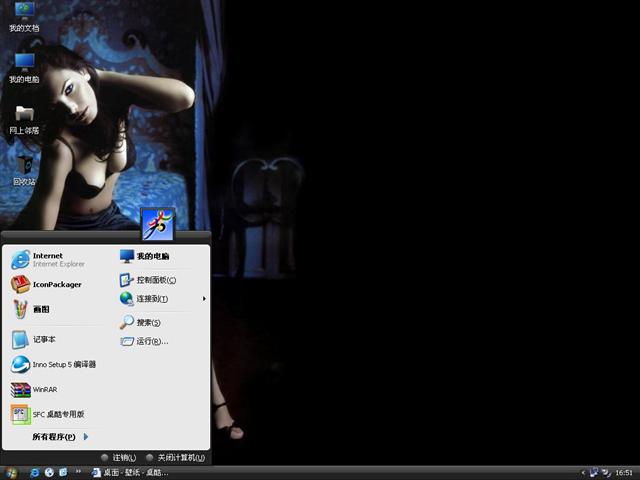Expand 所有程序(P) all programs list

(60, 437)
